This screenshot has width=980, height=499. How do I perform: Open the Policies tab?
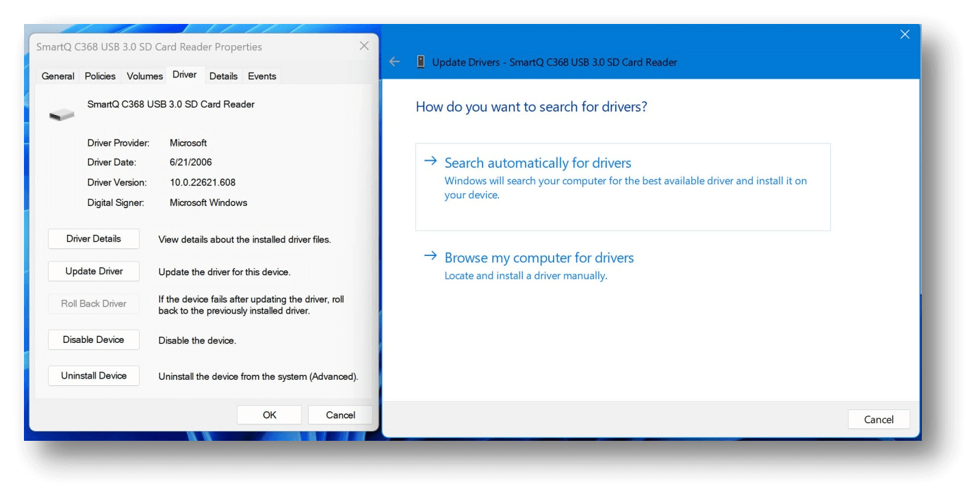100,76
